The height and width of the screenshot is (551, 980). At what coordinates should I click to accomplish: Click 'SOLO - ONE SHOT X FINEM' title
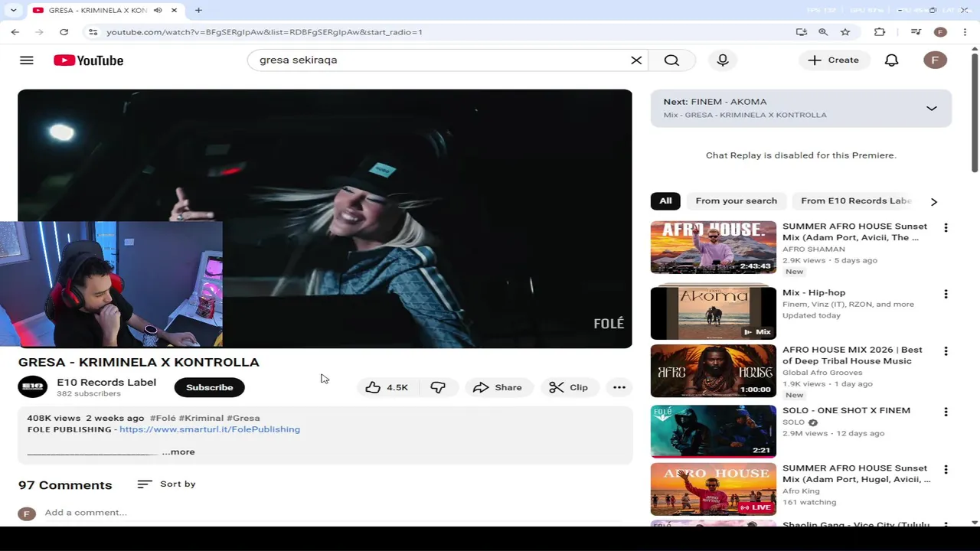click(846, 410)
